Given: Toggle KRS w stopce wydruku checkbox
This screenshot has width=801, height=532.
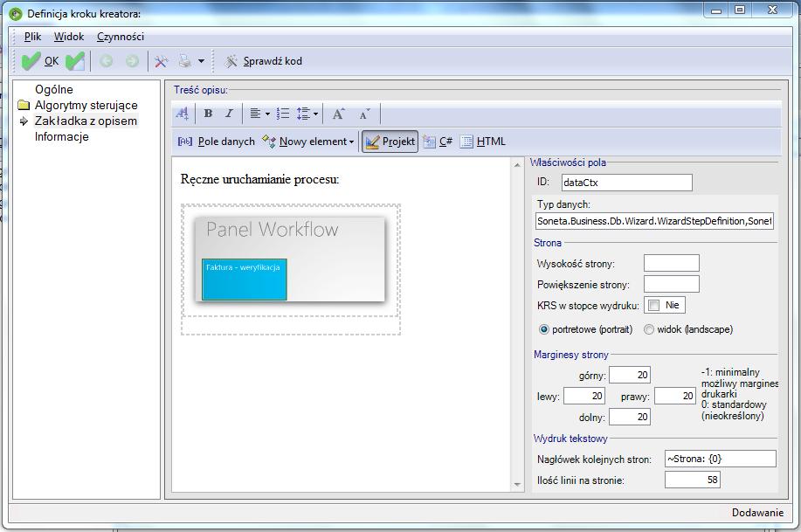Looking at the screenshot, I should 653,305.
